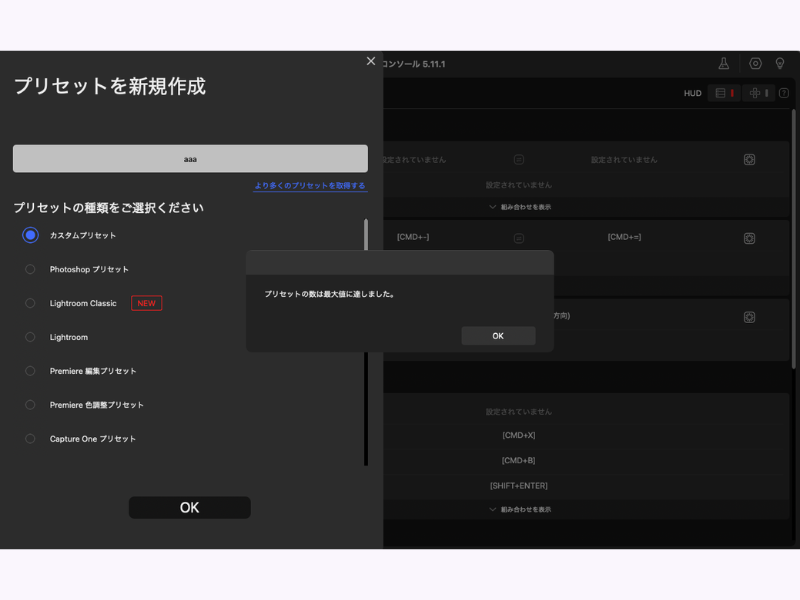Open the question mark help icon
Screen dimensions: 800x600
783,93
